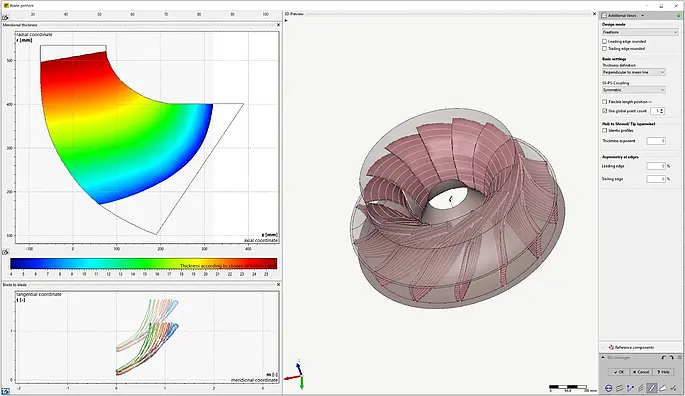Open the Design mode Freeform dropdown
This screenshot has width=685, height=396.
click(x=640, y=32)
